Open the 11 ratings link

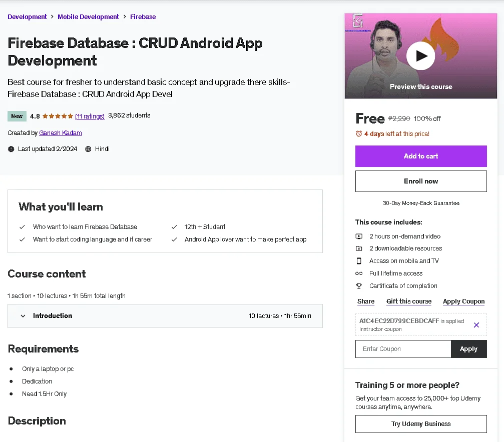tap(90, 116)
